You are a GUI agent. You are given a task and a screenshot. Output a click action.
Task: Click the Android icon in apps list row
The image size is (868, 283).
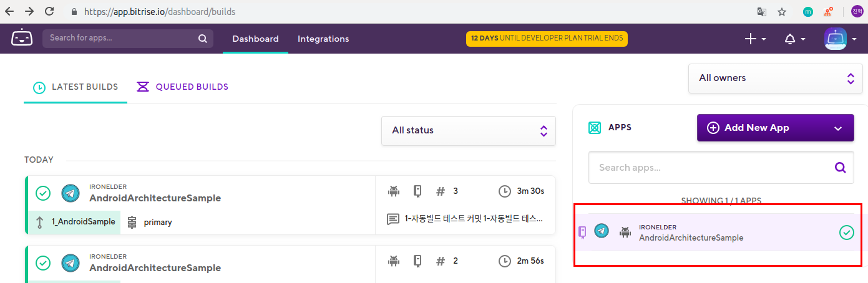coord(625,233)
